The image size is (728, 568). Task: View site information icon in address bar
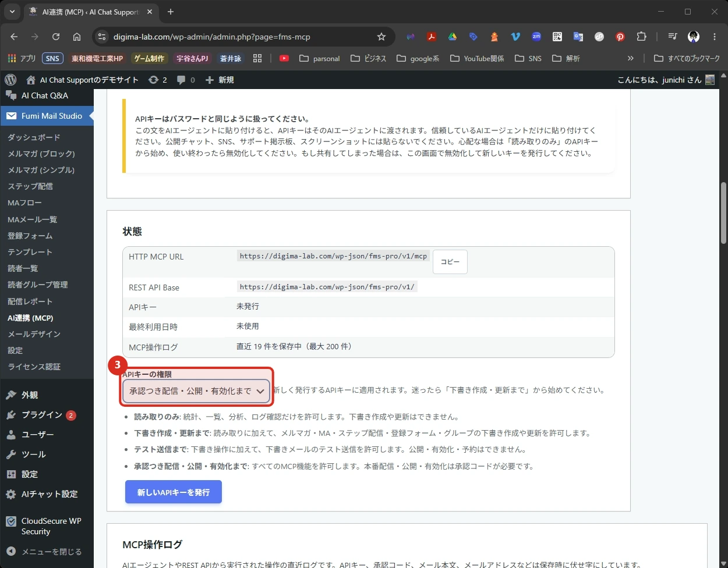pos(102,37)
